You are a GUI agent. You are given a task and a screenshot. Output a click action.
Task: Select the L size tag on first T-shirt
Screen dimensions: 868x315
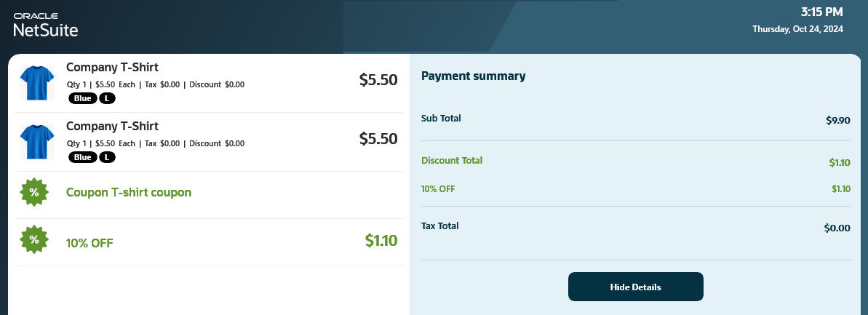pos(108,98)
